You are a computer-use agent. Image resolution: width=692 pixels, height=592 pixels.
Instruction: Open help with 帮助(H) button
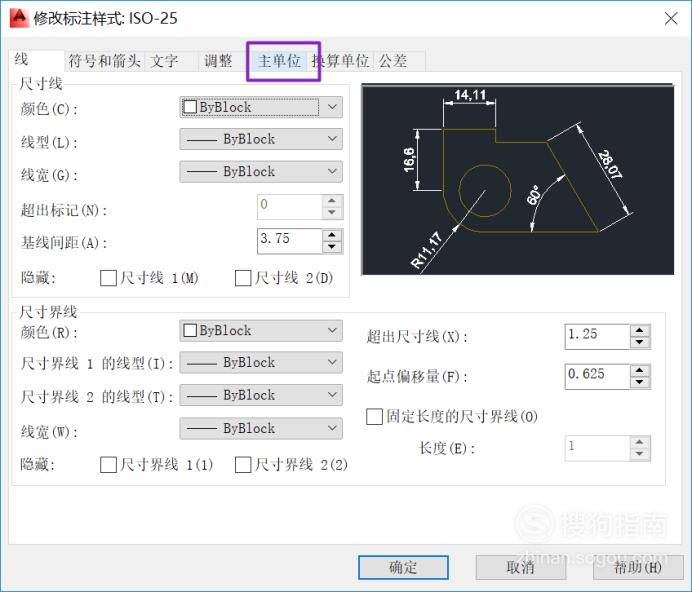point(638,568)
